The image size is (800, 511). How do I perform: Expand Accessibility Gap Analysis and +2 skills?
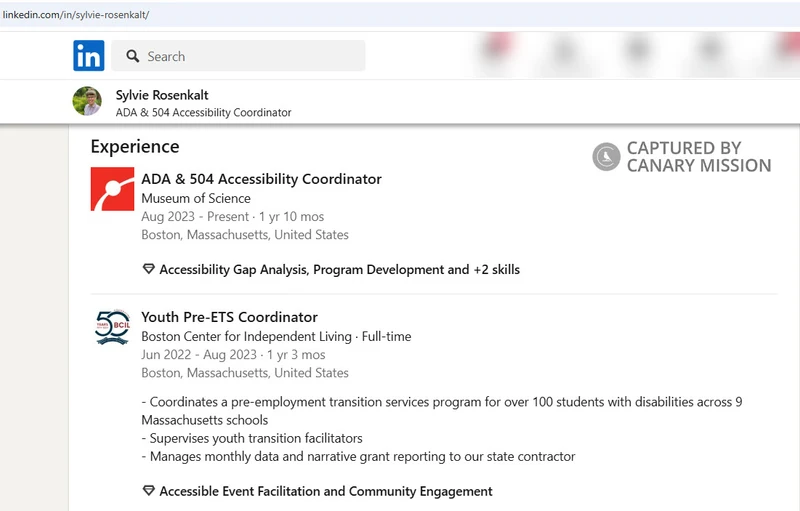(x=339, y=269)
